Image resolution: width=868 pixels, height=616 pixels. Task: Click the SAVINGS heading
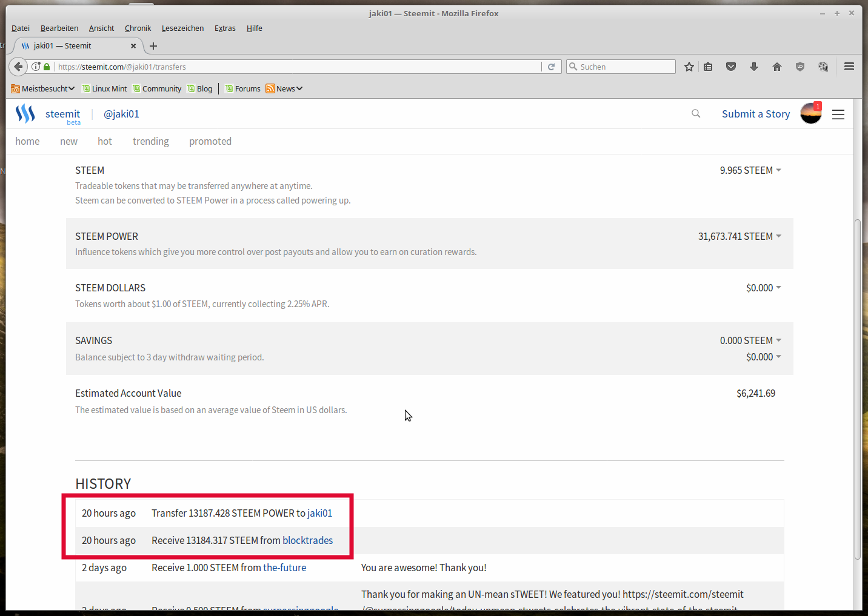point(93,340)
